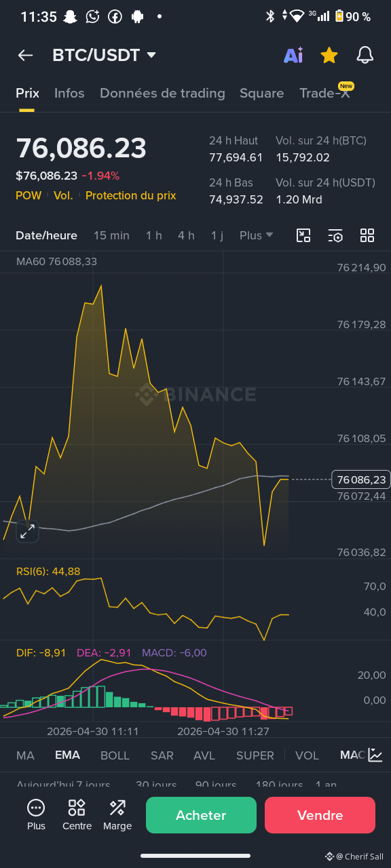Open the Données de trading tab
The height and width of the screenshot is (868, 391).
pyautogui.click(x=162, y=94)
